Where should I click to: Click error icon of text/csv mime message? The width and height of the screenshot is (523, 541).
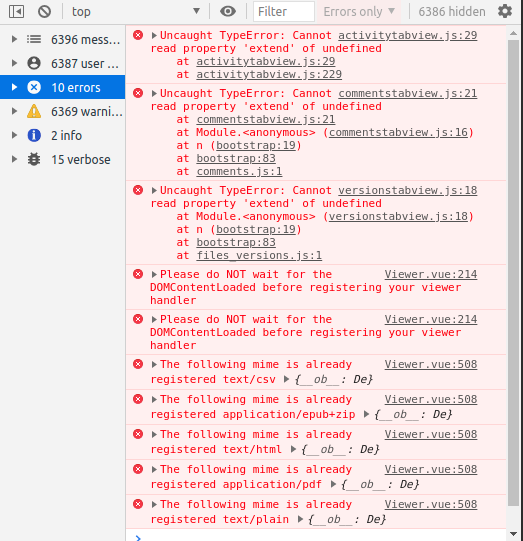(x=138, y=364)
